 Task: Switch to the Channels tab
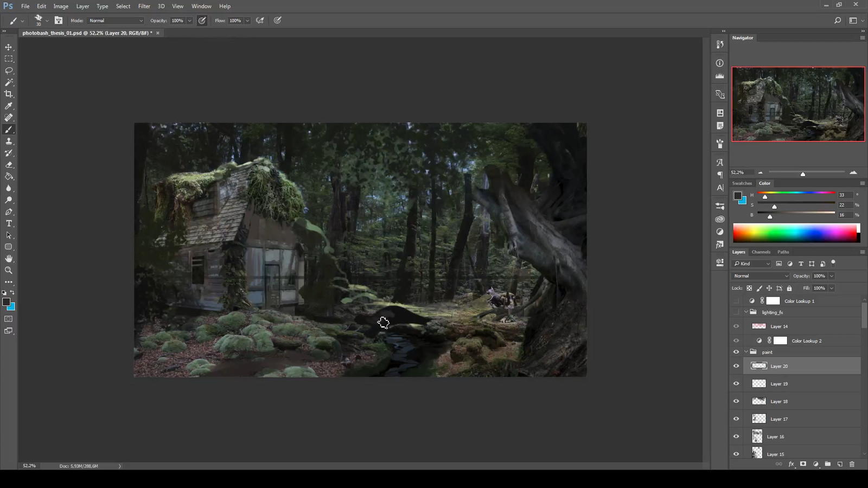pos(761,252)
